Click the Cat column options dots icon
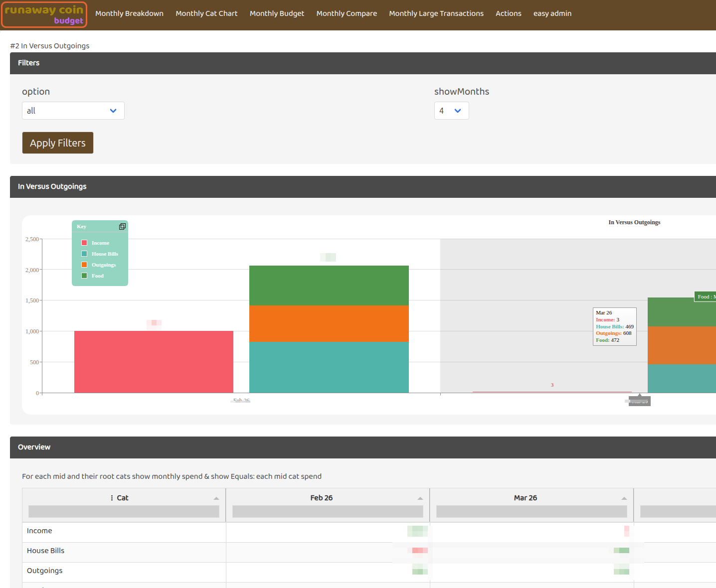Image resolution: width=716 pixels, height=588 pixels. pyautogui.click(x=112, y=498)
